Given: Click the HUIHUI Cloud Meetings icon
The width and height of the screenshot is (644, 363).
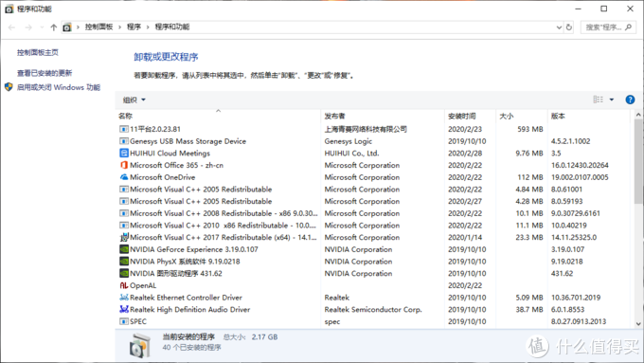Looking at the screenshot, I should pyautogui.click(x=124, y=153).
